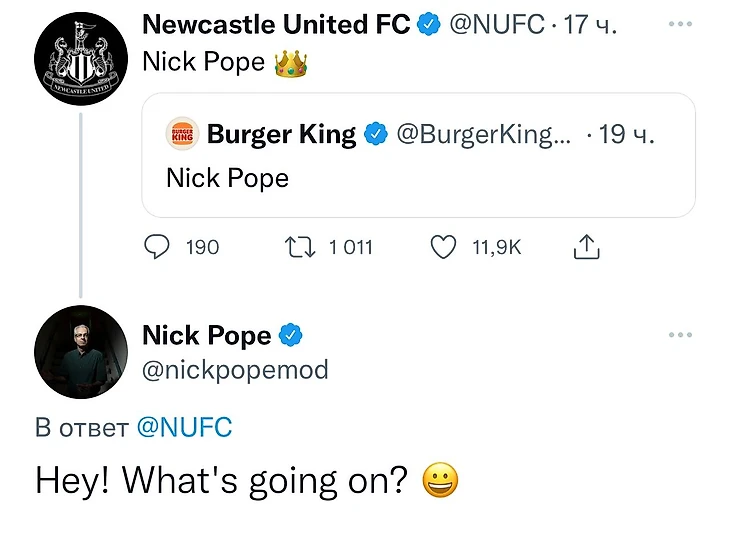Open the 17 ч. tweet timestamp
This screenshot has height=540, width=730.
point(590,24)
